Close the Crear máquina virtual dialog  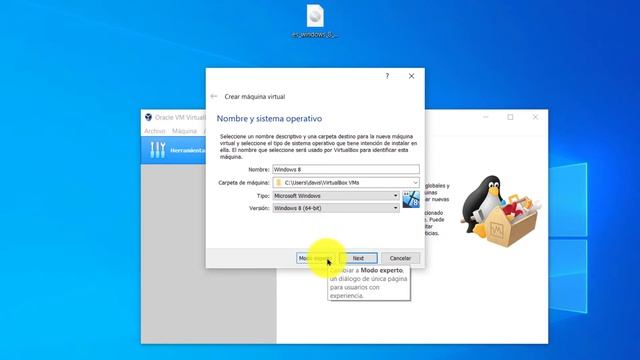pyautogui.click(x=411, y=76)
